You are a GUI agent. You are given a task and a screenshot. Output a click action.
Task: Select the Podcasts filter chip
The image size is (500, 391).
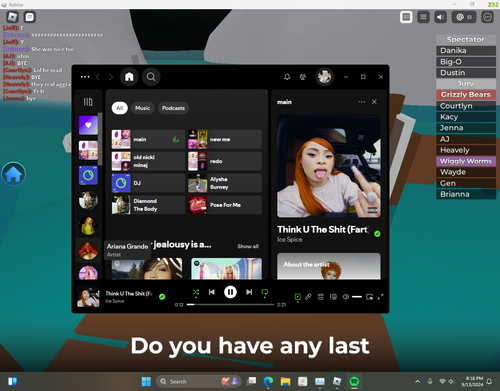[173, 108]
